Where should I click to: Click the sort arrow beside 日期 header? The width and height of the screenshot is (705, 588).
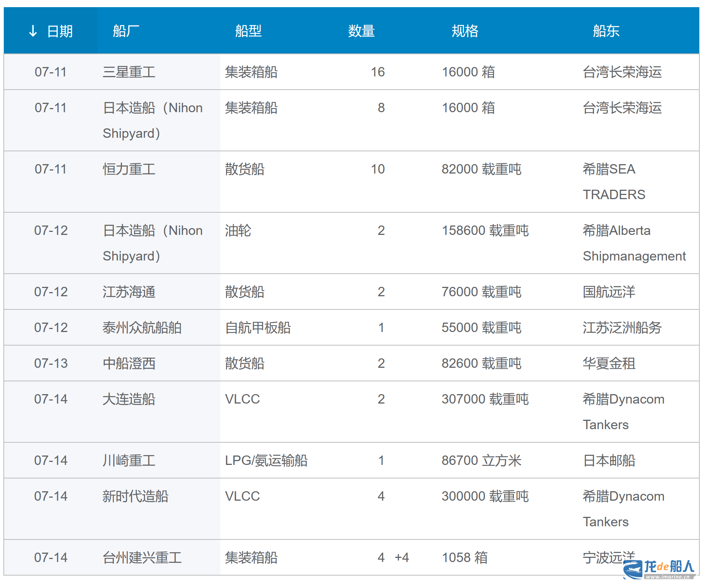(33, 31)
